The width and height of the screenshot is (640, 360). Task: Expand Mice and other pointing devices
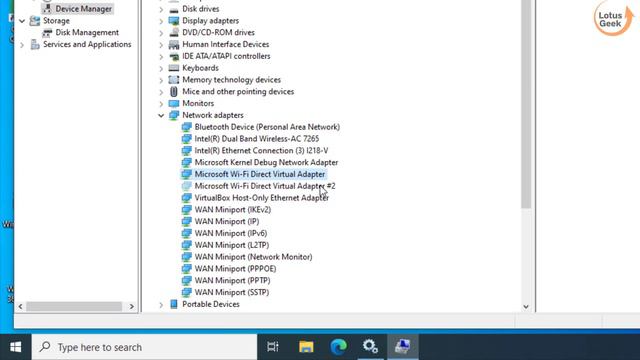(161, 92)
